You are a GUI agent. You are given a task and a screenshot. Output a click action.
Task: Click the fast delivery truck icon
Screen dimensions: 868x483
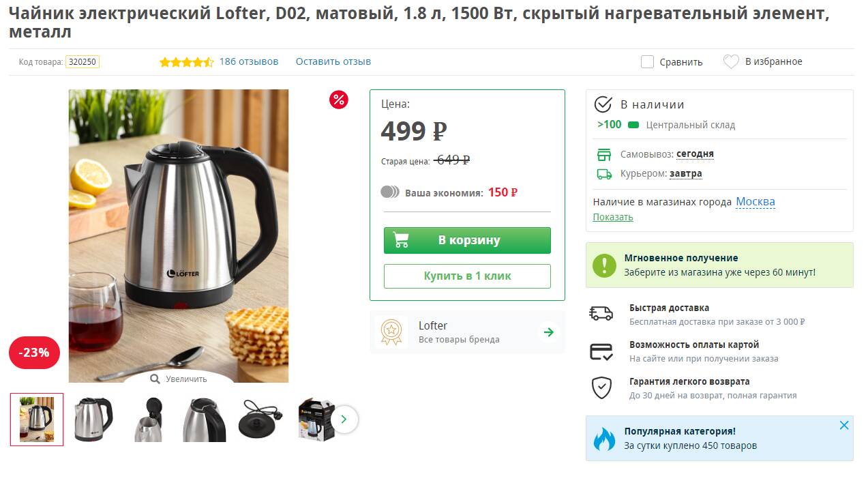(x=601, y=314)
